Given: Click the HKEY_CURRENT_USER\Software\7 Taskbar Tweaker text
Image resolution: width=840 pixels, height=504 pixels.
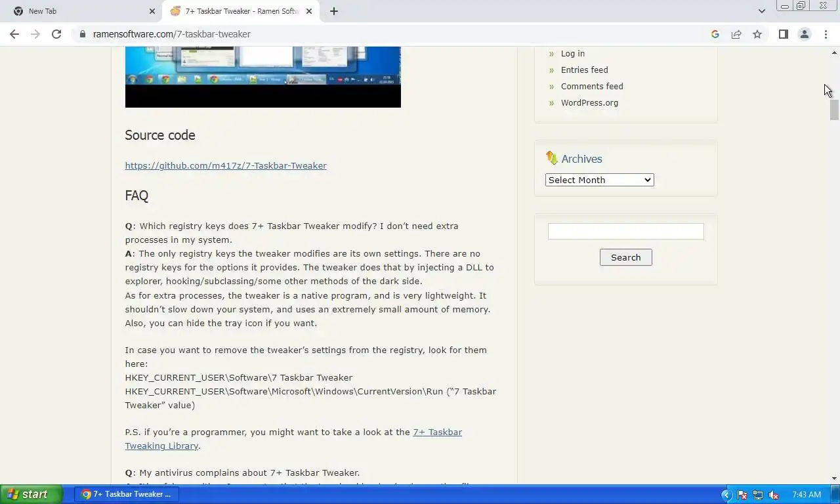Looking at the screenshot, I should tap(239, 377).
